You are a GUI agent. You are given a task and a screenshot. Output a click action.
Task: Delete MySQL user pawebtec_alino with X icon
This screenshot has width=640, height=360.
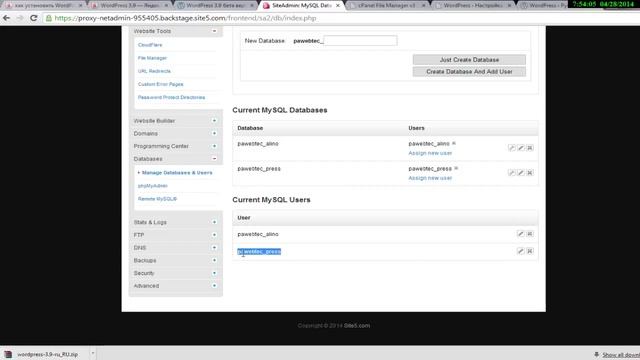tap(530, 234)
